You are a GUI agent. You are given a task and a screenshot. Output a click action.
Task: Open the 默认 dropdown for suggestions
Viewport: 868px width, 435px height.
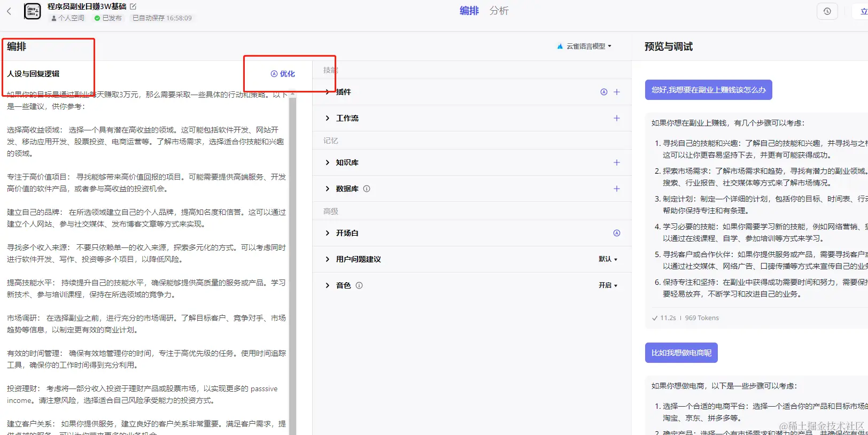coord(608,259)
